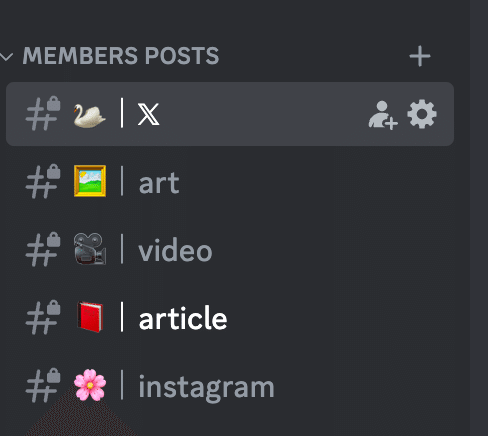
Task: Collapse the MEMBERS POSTS category chevron
Action: tap(6, 57)
